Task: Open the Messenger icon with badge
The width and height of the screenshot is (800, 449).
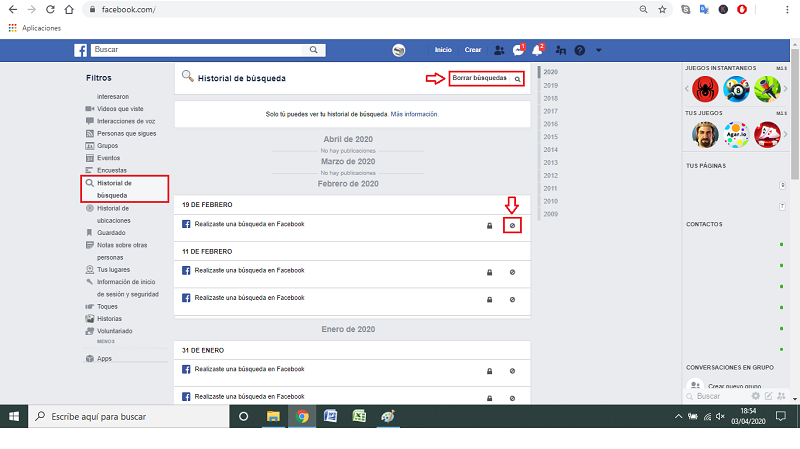Action: [x=518, y=50]
